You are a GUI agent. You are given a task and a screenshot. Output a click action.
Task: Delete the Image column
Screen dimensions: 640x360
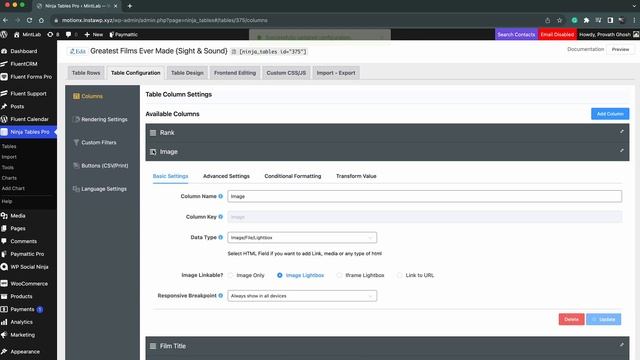571,319
